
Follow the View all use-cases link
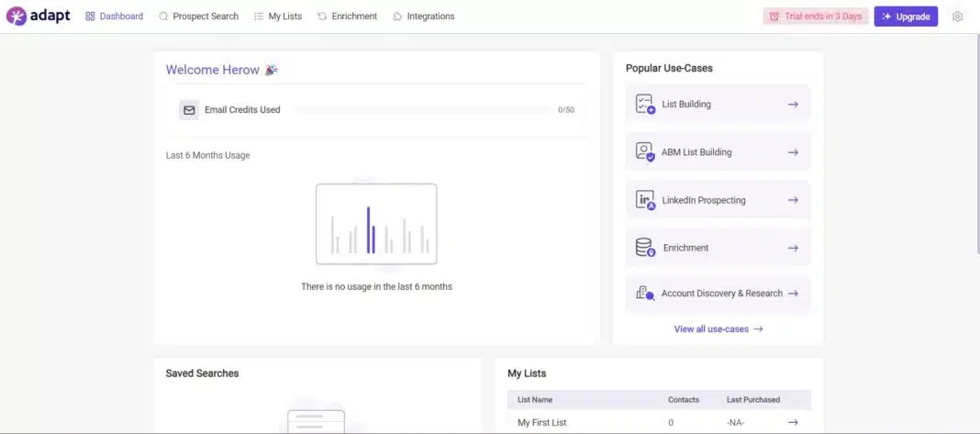tap(718, 328)
